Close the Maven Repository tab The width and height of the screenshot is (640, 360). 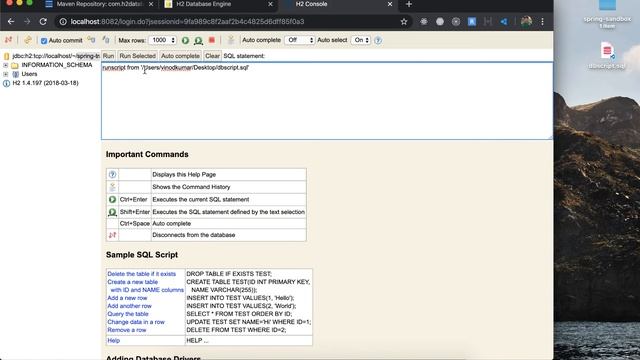[151, 4]
